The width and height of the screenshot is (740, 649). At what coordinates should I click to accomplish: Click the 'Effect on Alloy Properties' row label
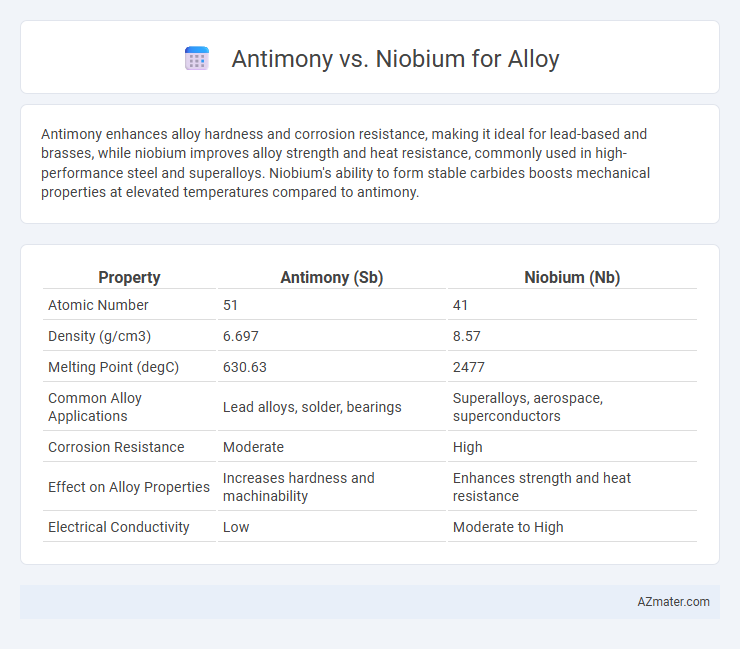click(x=129, y=487)
